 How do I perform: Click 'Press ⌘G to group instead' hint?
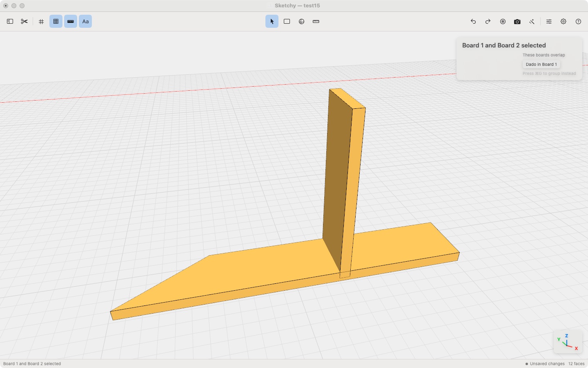549,74
